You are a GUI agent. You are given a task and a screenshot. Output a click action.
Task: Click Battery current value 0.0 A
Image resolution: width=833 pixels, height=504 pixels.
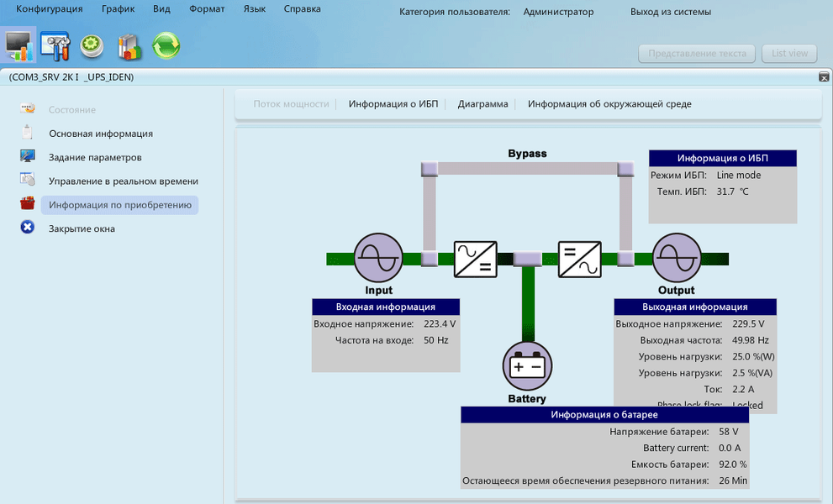pyautogui.click(x=730, y=449)
